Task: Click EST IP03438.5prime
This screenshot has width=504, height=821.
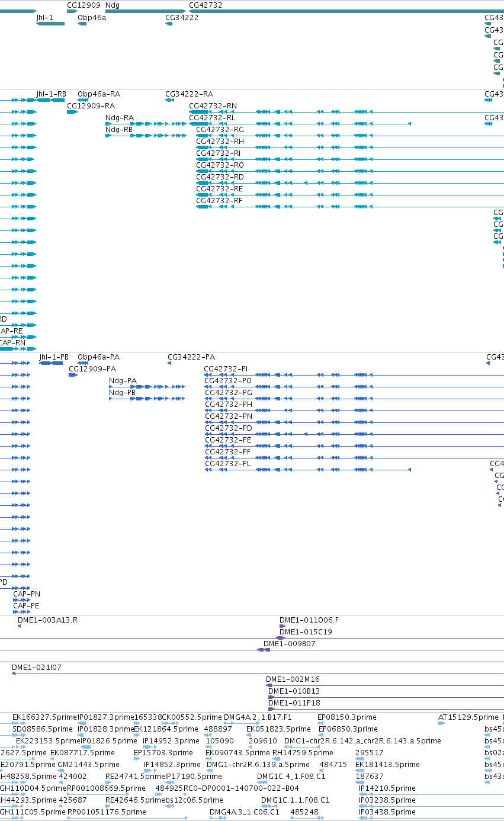Action: [387, 812]
